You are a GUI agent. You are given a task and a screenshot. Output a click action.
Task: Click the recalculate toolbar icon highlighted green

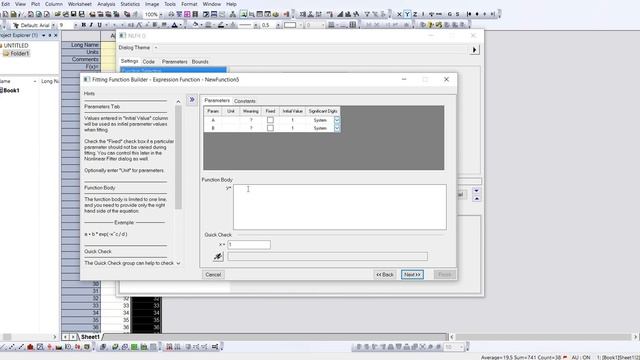pyautogui.click(x=244, y=14)
